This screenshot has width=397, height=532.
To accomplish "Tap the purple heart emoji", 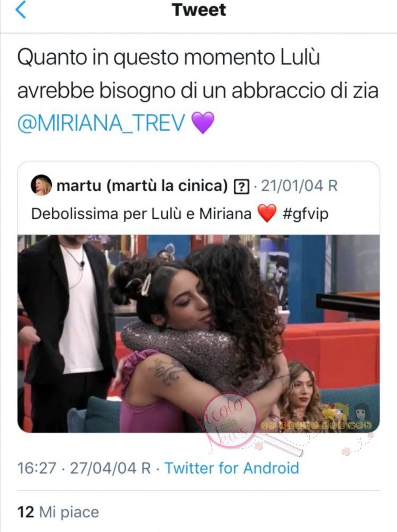I will click(203, 123).
